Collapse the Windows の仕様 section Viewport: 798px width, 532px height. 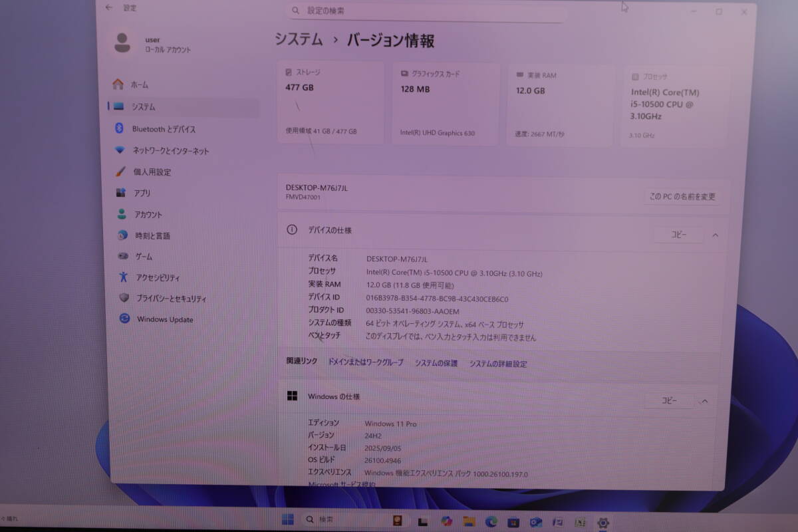(704, 401)
